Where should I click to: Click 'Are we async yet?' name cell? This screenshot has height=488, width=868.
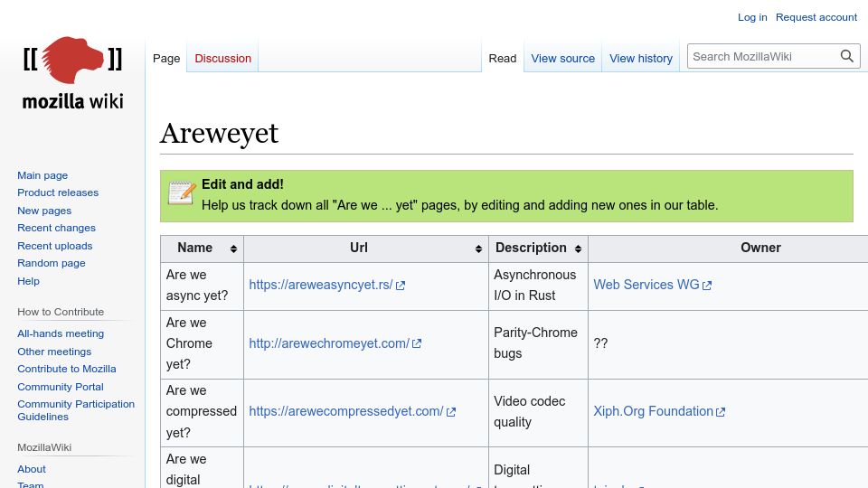[202, 286]
